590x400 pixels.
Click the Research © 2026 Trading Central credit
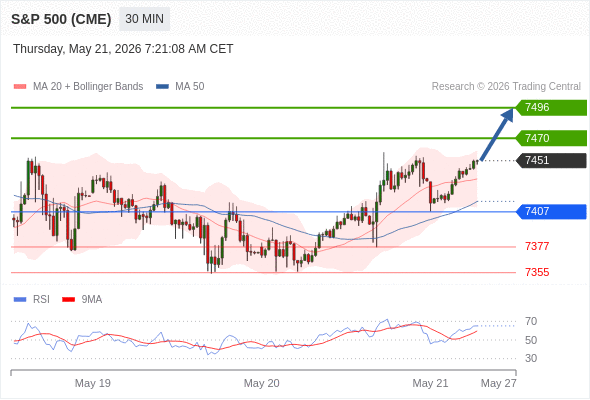click(506, 87)
